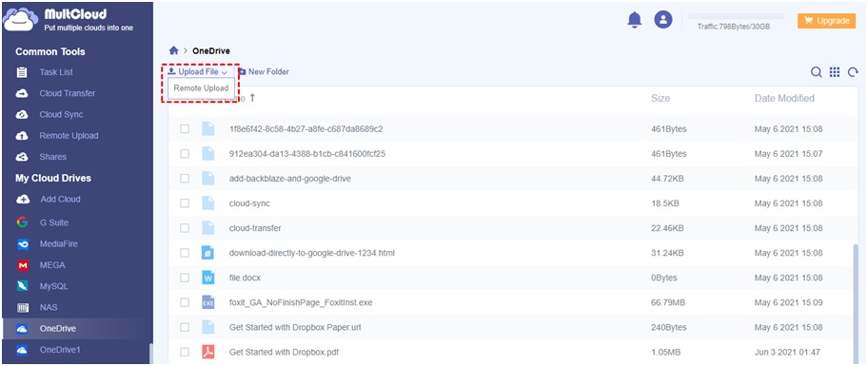
Task: Open file cloud-transfer by its name
Action: (x=255, y=228)
